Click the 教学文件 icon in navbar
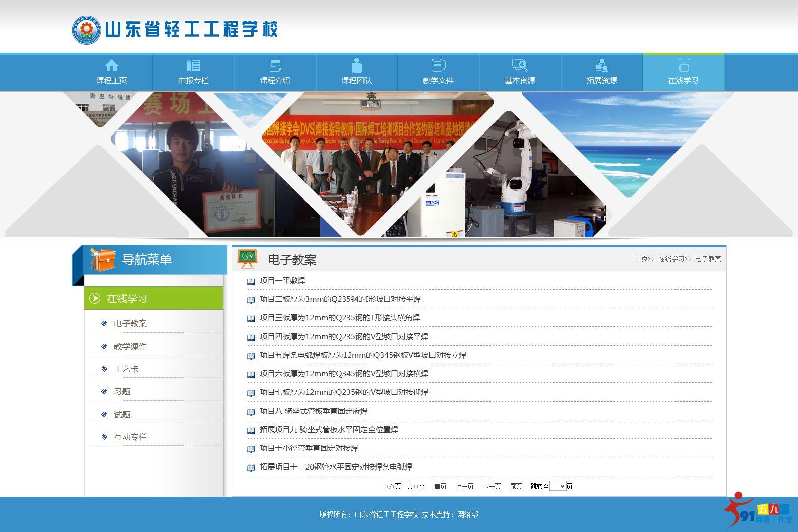Image resolution: width=798 pixels, height=532 pixels. [438, 65]
